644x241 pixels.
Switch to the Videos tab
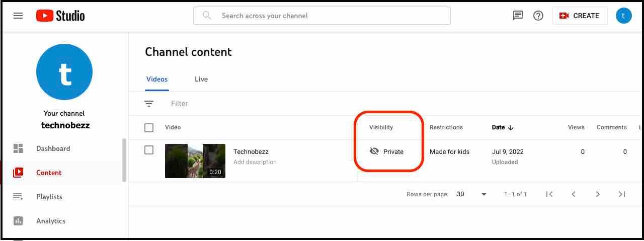point(157,79)
